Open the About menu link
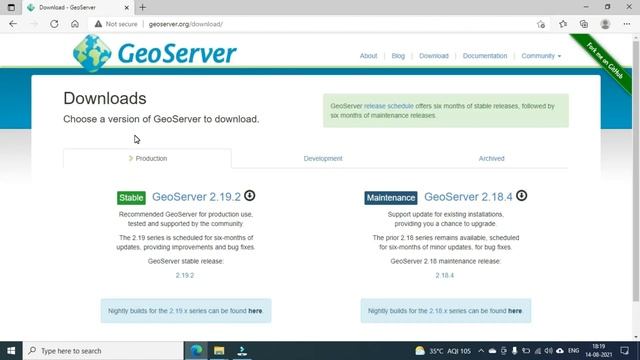This screenshot has width=640, height=360. click(368, 56)
